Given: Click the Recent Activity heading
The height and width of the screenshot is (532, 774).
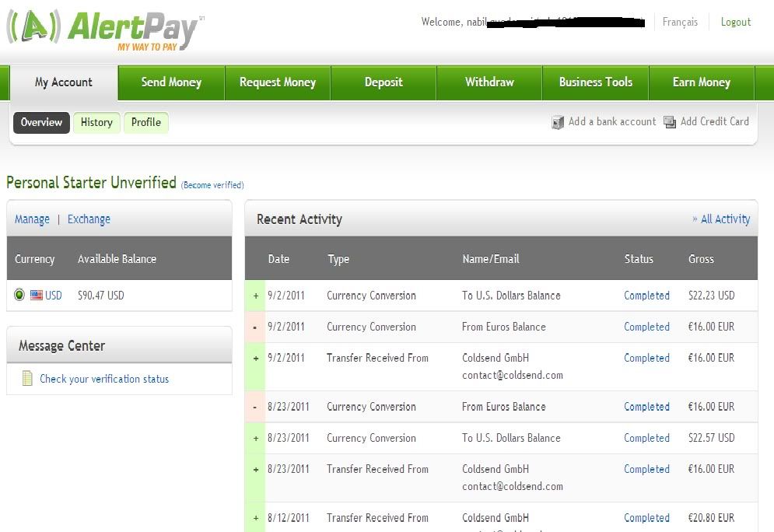Looking at the screenshot, I should (299, 219).
